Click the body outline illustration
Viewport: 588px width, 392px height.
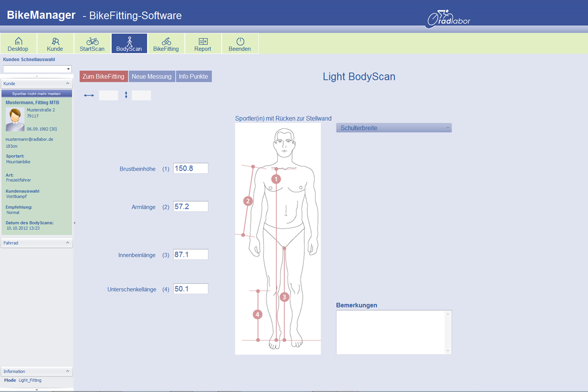click(x=278, y=238)
